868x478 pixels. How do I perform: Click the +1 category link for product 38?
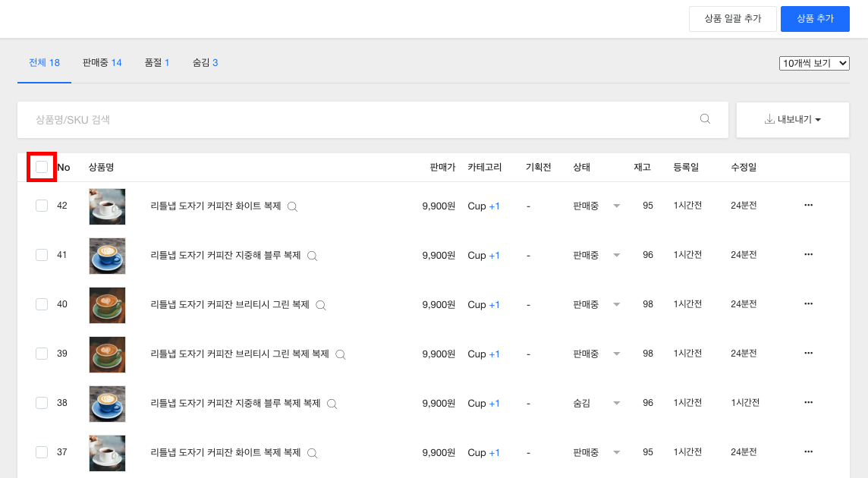495,403
